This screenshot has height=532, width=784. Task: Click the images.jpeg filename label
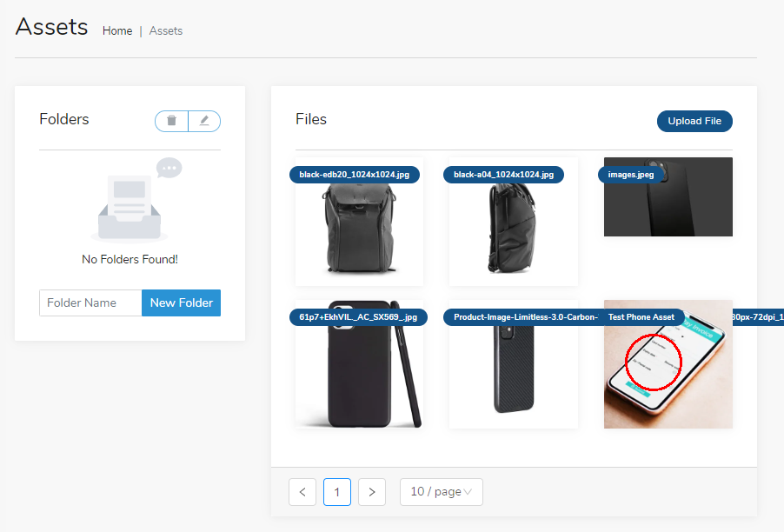pyautogui.click(x=631, y=175)
